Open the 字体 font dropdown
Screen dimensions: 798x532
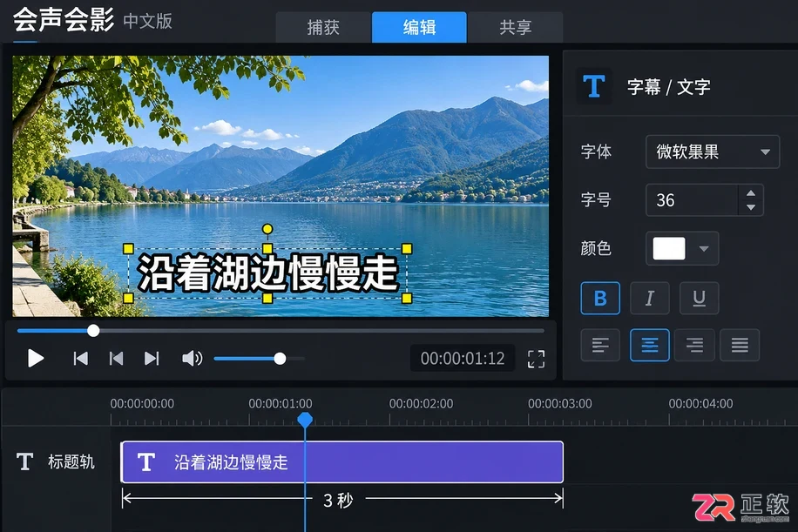(x=713, y=152)
